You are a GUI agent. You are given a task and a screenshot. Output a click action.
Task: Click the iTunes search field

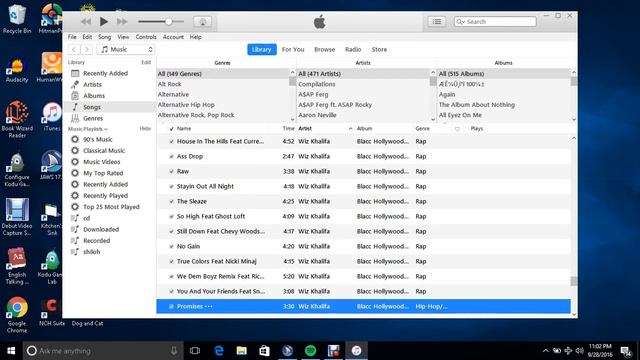point(495,22)
